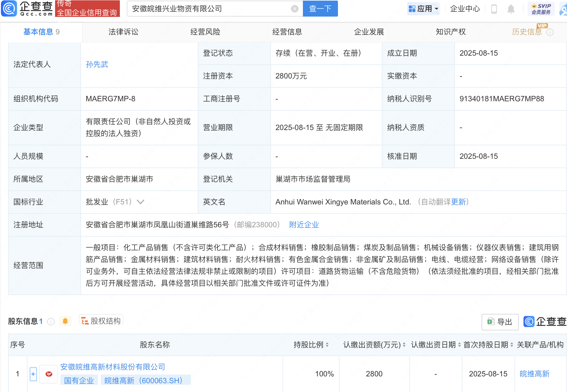Click 皖维高新（600063.SH） stock tag
This screenshot has width=567, height=392.
point(146,380)
